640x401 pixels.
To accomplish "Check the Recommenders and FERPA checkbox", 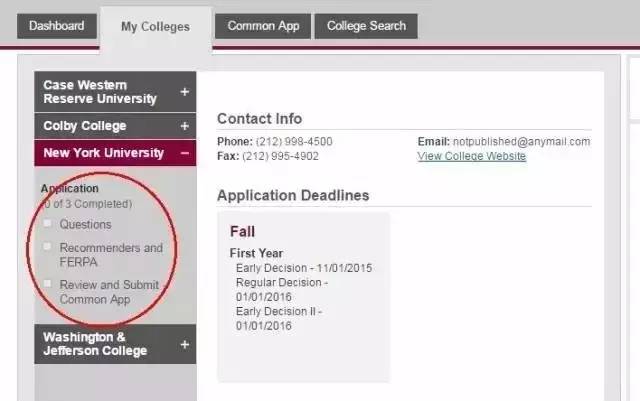I will point(47,246).
